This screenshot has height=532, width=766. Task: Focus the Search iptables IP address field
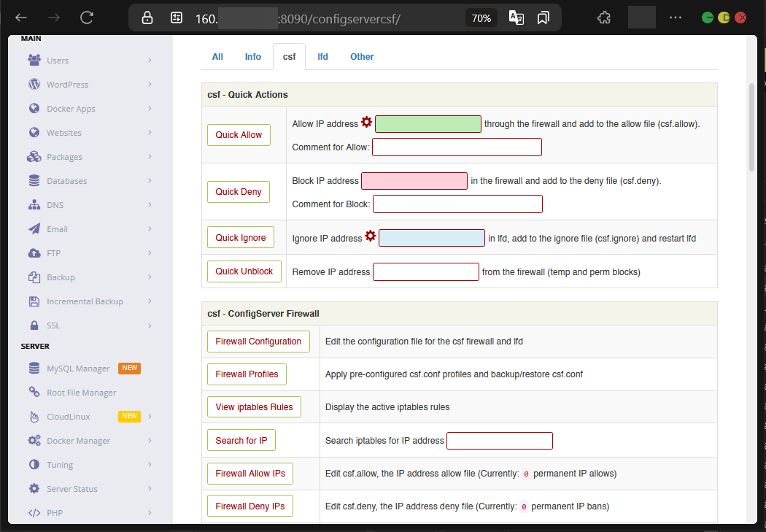click(x=500, y=441)
